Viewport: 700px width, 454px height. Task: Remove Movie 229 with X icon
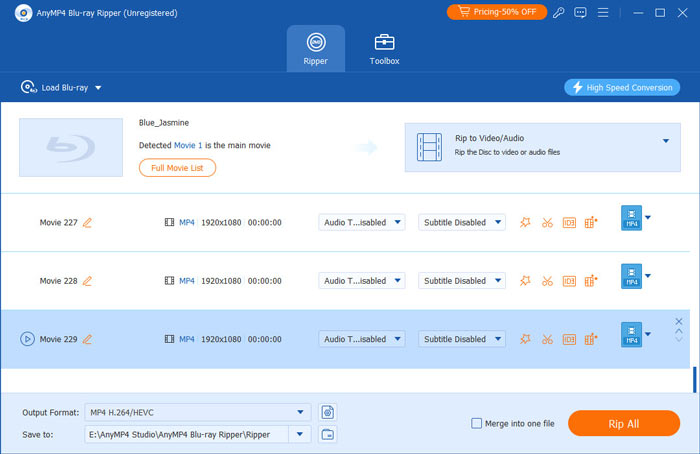click(x=679, y=321)
